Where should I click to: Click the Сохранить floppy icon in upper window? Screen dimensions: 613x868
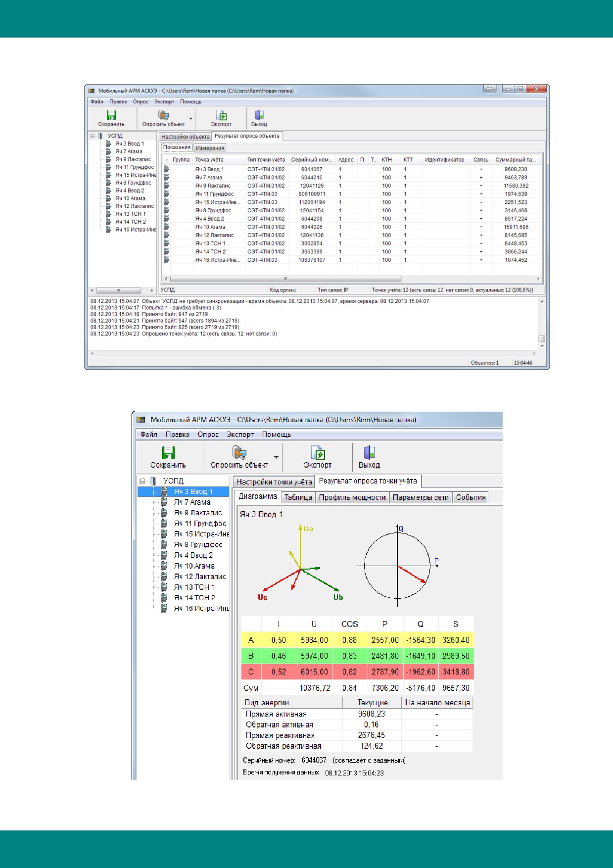point(111,115)
